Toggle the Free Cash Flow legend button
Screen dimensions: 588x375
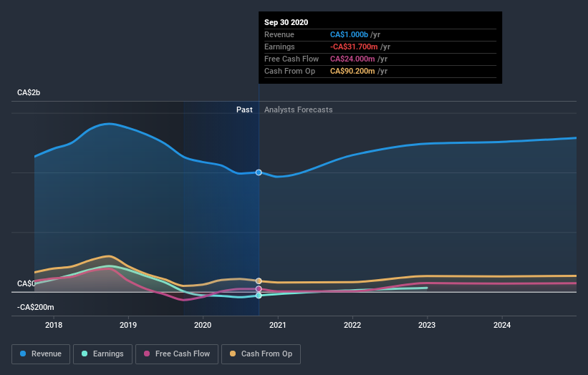[x=177, y=354]
